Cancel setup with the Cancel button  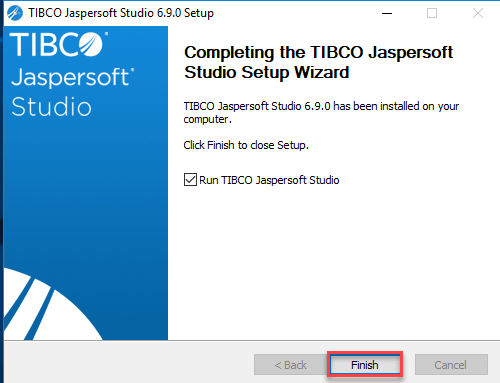[x=451, y=365]
